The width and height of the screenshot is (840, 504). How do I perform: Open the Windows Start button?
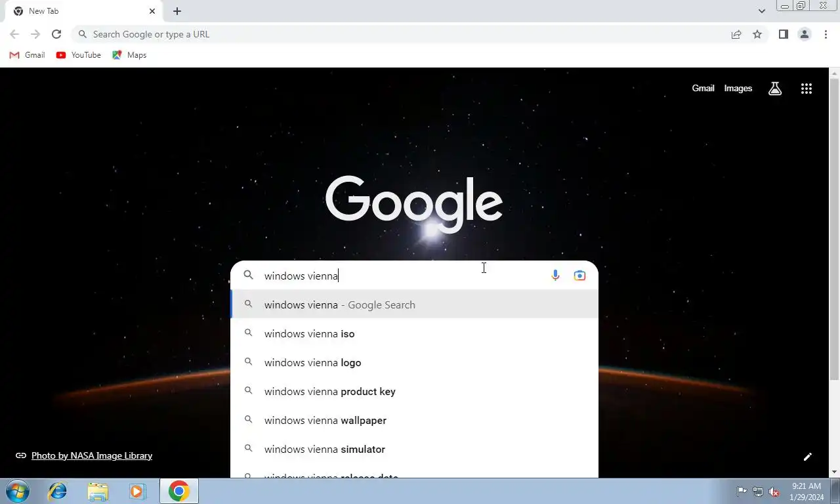16,491
